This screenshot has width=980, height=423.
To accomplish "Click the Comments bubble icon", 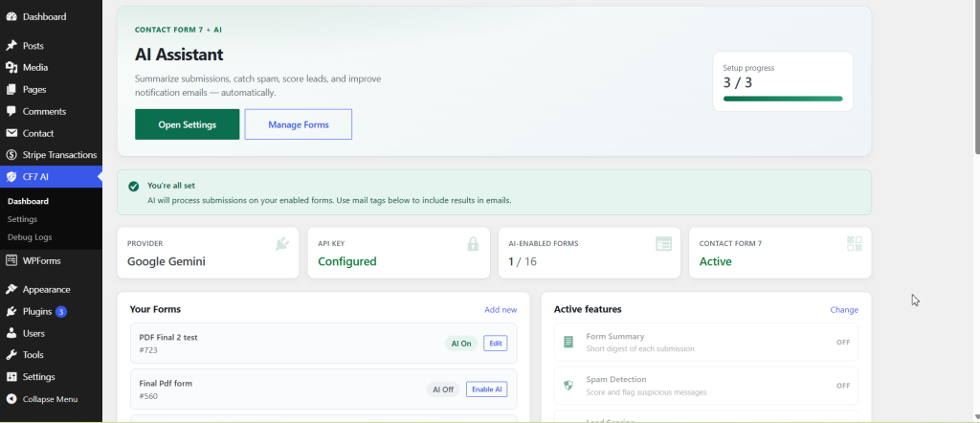I will (11, 111).
